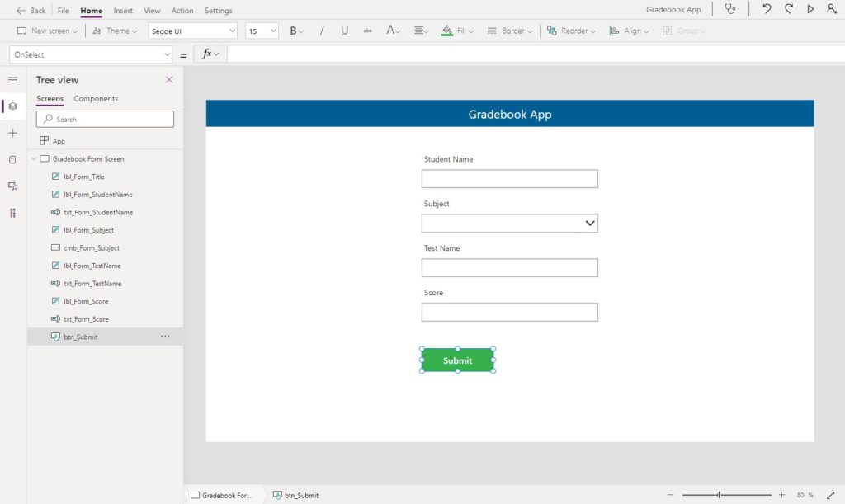Adjust the canvas zoom slider
The width and height of the screenshot is (845, 504).
[x=719, y=494]
